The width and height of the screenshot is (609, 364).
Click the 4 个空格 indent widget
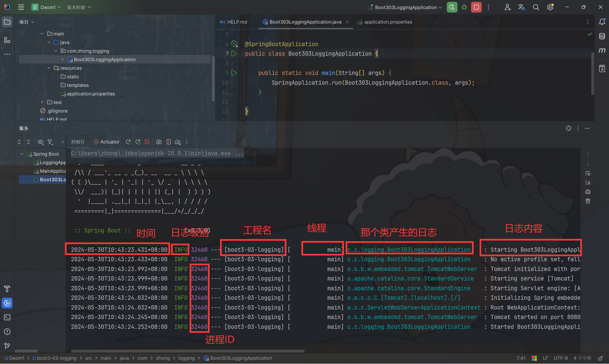[582, 358]
